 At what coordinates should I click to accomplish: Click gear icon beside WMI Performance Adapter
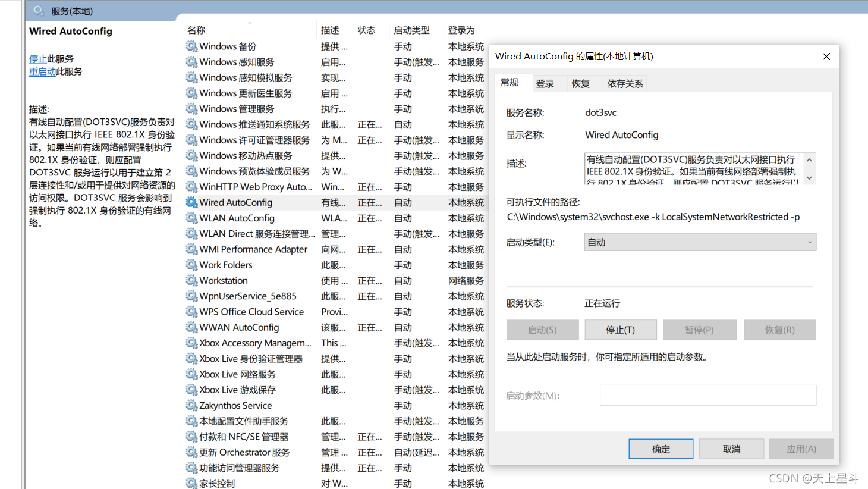click(x=191, y=249)
